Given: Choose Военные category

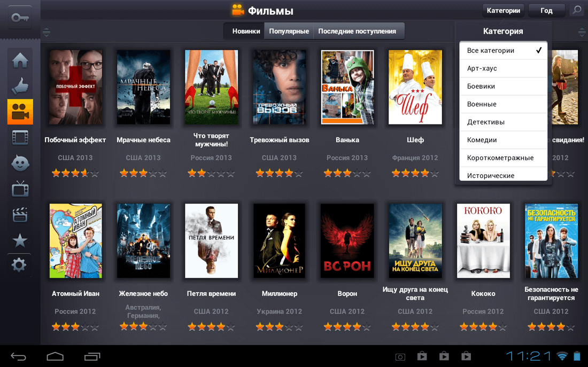Looking at the screenshot, I should click(x=503, y=104).
